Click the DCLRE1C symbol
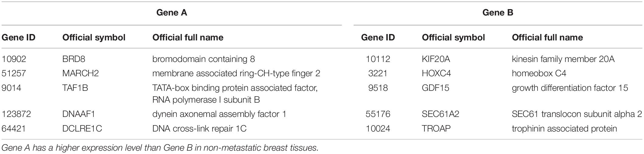The width and height of the screenshot is (644, 154). click(82, 128)
